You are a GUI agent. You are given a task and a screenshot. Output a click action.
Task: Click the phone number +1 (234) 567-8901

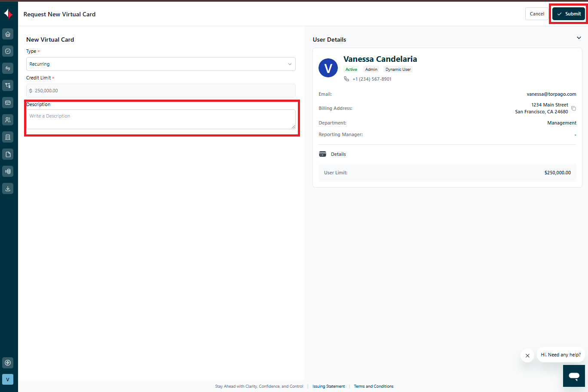point(372,79)
